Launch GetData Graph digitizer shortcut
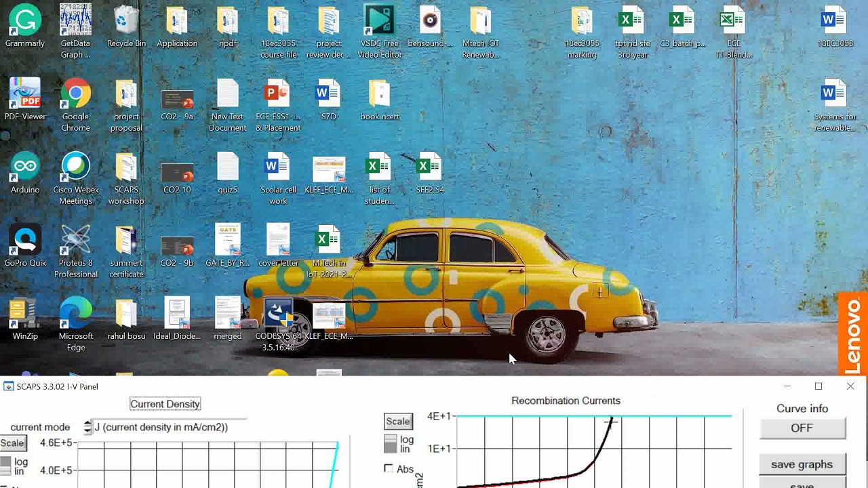The image size is (868, 488). click(x=75, y=30)
